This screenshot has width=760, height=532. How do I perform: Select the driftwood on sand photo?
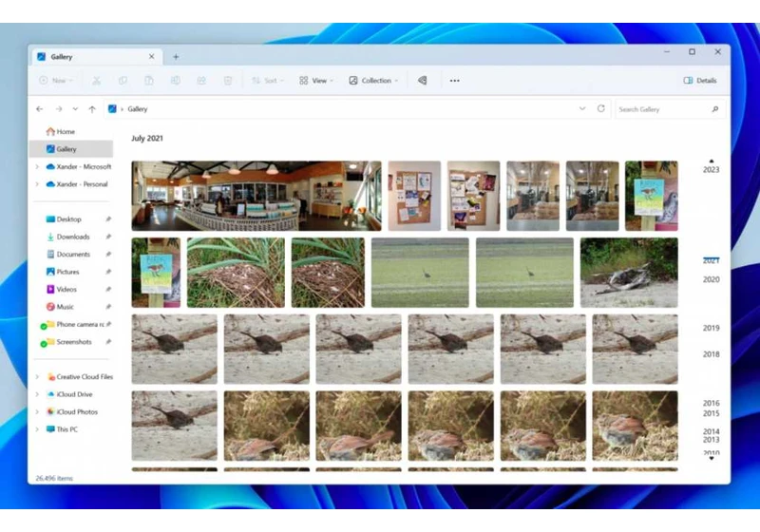pos(629,273)
